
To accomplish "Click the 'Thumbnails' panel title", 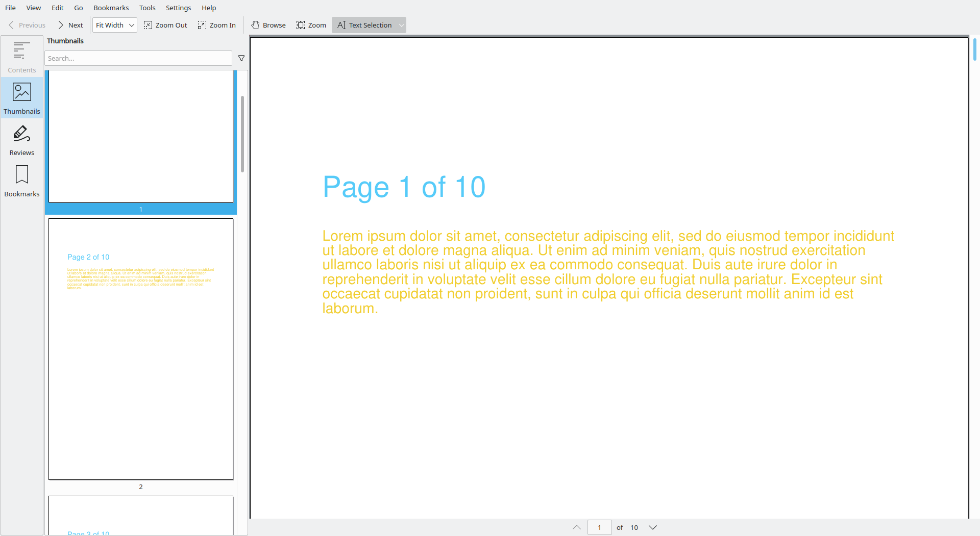I will tap(65, 41).
